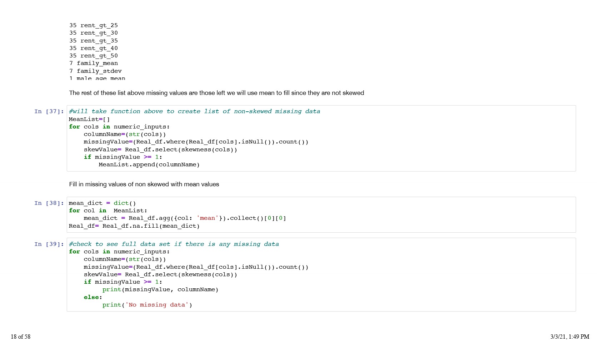Click the 'else:' keyword in cell 39
600x364 pixels.
coord(93,297)
